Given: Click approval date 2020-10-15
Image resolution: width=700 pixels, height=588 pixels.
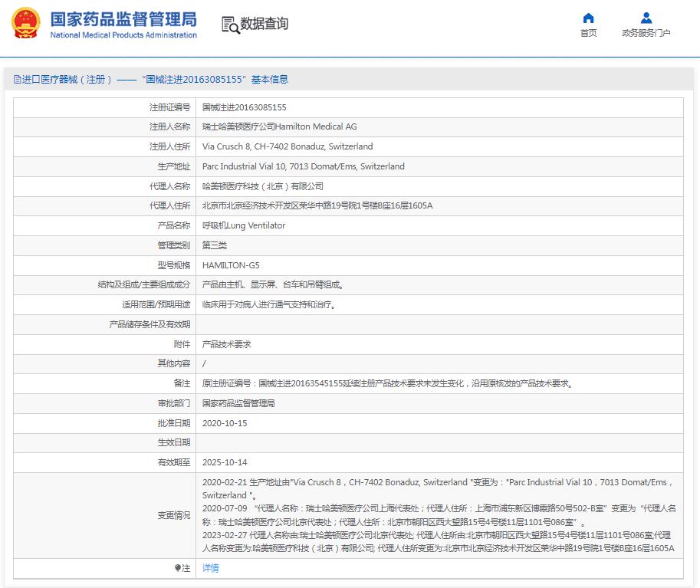Looking at the screenshot, I should [x=224, y=423].
